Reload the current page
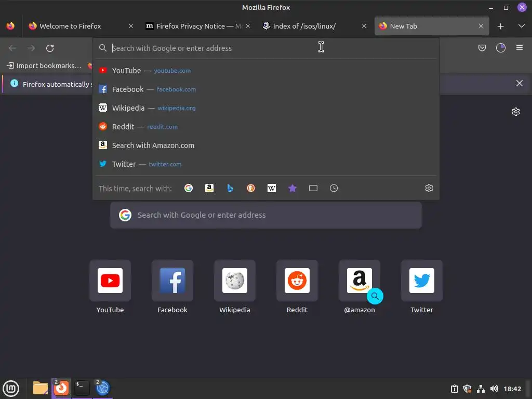Screen dimensions: 532x399 tap(50, 48)
